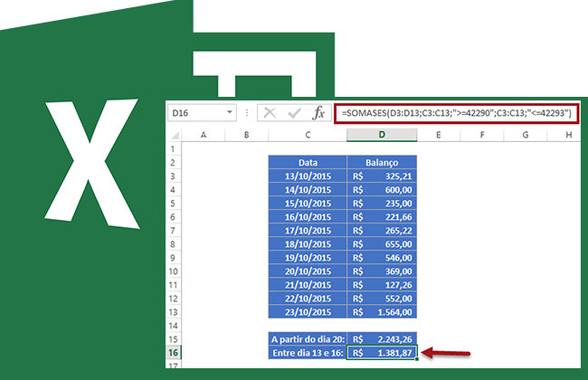The width and height of the screenshot is (588, 380).
Task: Click the cancel (X) formula icon
Action: [x=270, y=112]
